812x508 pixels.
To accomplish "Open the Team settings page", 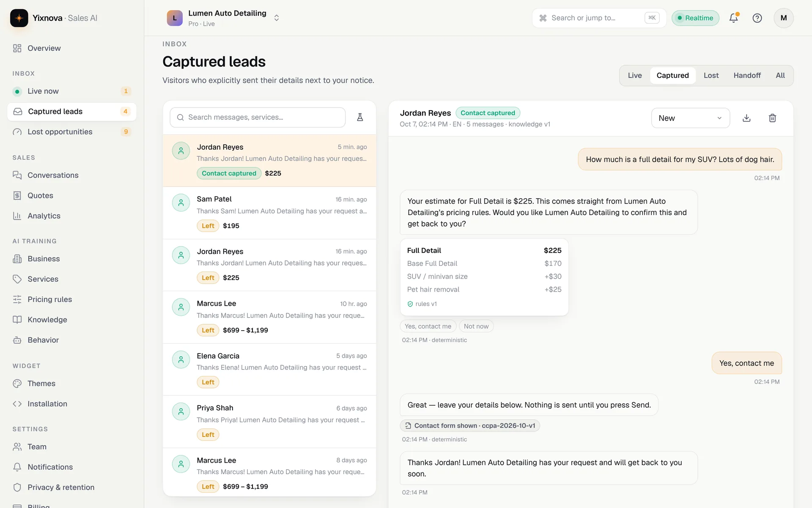I will click(x=72, y=447).
